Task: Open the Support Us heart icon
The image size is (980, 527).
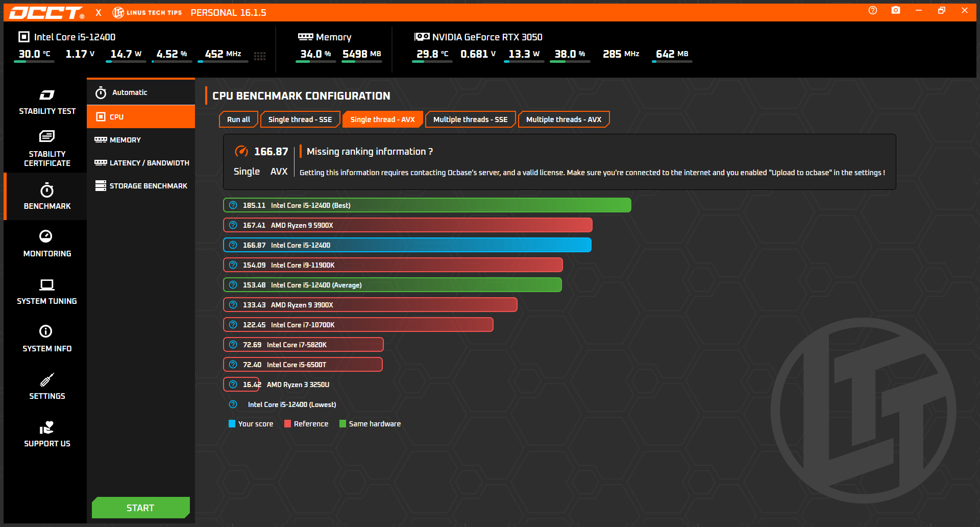Action: point(46,427)
